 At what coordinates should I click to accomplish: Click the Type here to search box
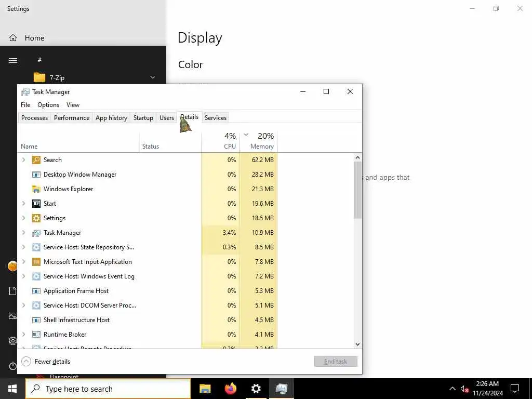(x=108, y=389)
